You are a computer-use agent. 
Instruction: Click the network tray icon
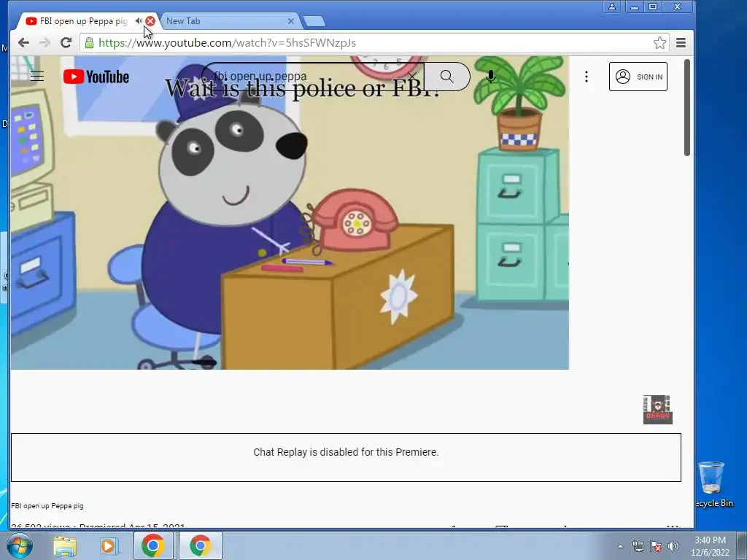coord(638,546)
